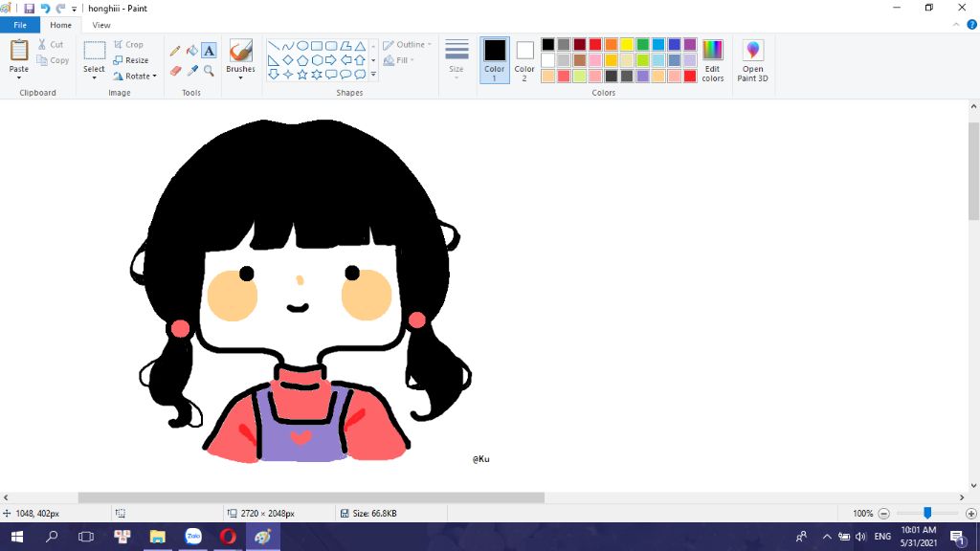Viewport: 980px width, 551px height.
Task: Pick the yellow color swatch
Action: point(627,44)
